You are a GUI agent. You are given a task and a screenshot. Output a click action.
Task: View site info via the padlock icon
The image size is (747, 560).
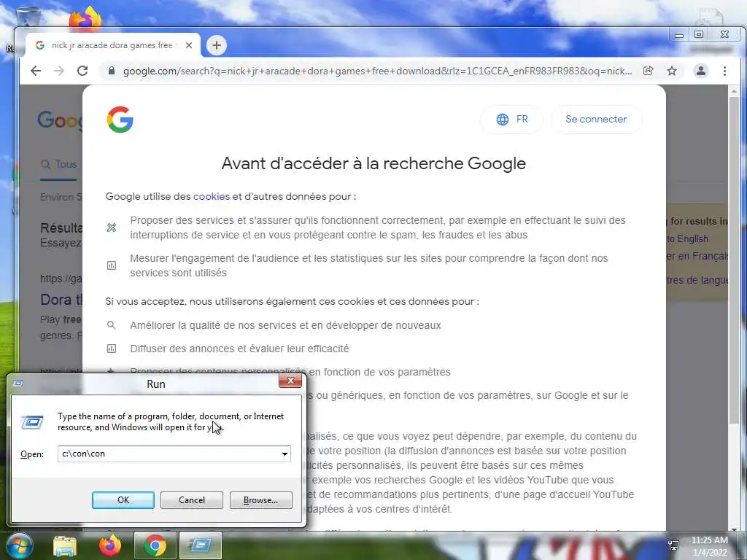pos(112,71)
